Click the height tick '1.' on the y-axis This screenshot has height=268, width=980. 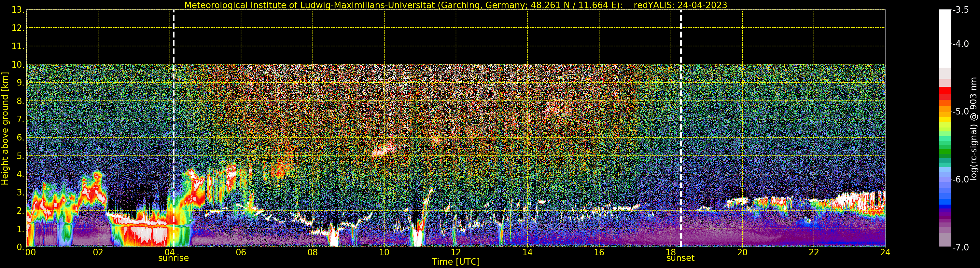(21, 229)
